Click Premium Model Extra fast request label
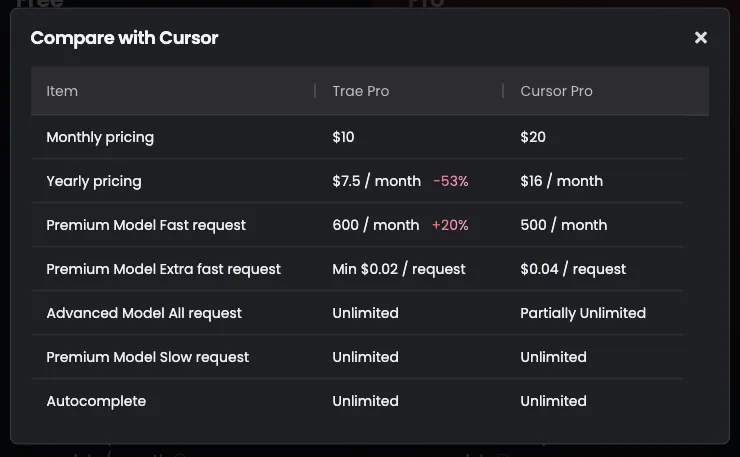The height and width of the screenshot is (457, 740). pos(163,269)
